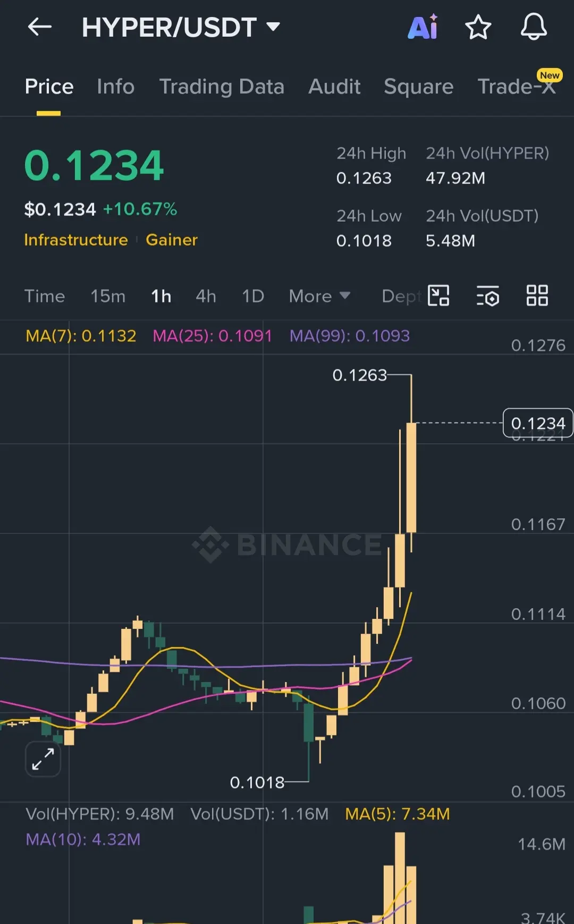Tap the 0.1018 low annotation on chart
The width and height of the screenshot is (574, 924).
[257, 783]
